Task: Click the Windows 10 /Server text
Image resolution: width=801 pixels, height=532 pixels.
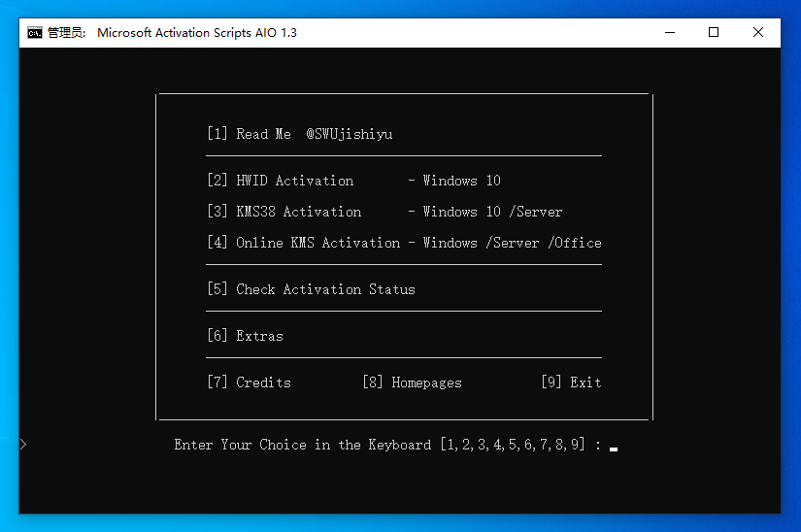Action: click(492, 212)
